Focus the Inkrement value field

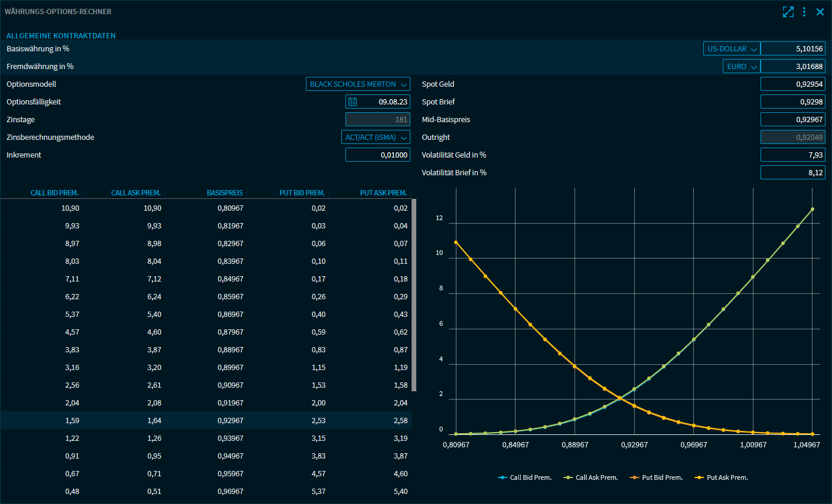point(377,155)
